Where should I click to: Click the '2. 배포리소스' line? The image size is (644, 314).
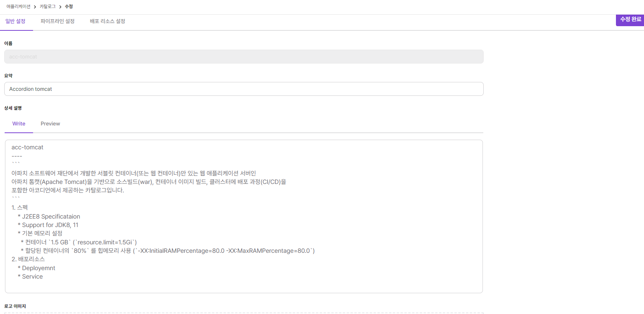(x=28, y=259)
